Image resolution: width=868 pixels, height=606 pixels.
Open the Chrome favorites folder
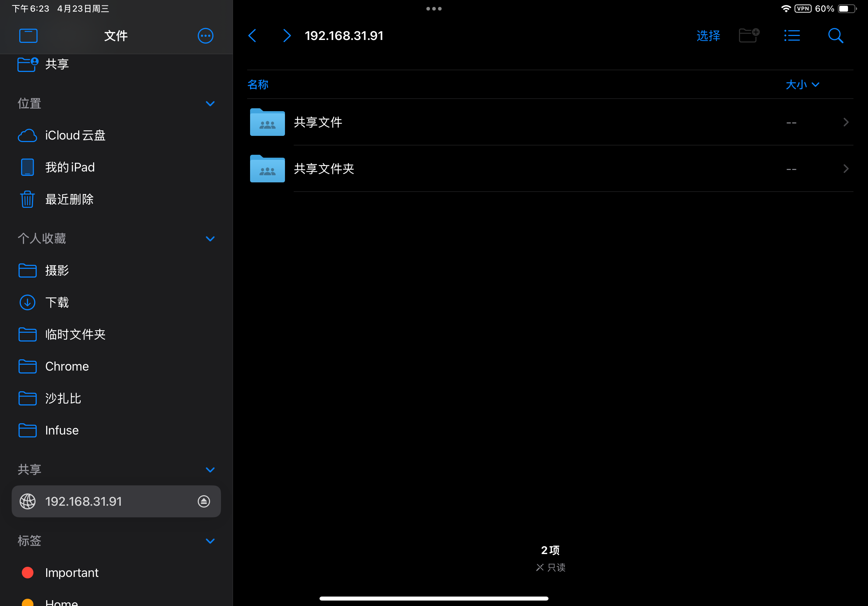click(67, 367)
